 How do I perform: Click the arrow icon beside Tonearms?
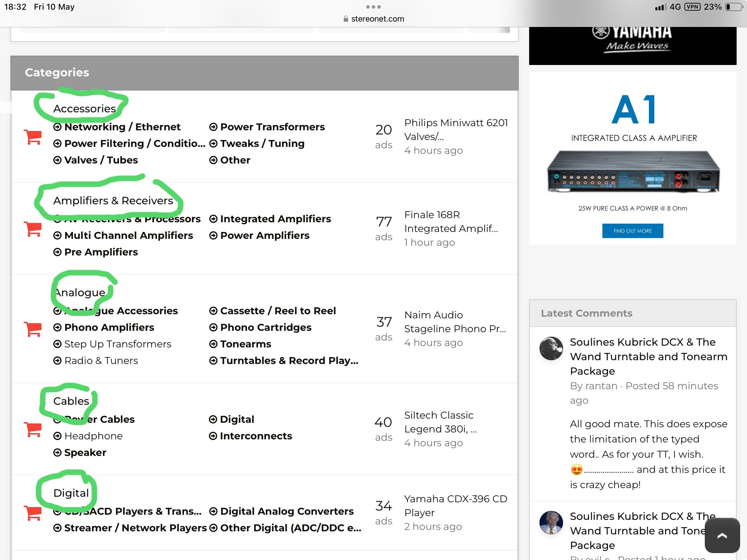(213, 344)
